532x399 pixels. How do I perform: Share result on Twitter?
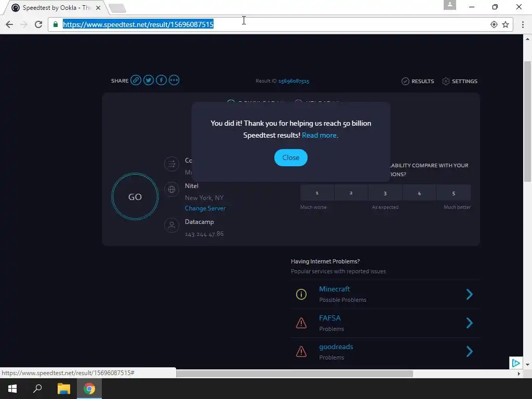[148, 81]
